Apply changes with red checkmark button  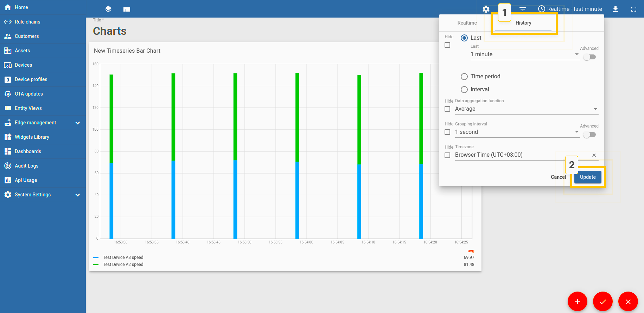click(603, 301)
